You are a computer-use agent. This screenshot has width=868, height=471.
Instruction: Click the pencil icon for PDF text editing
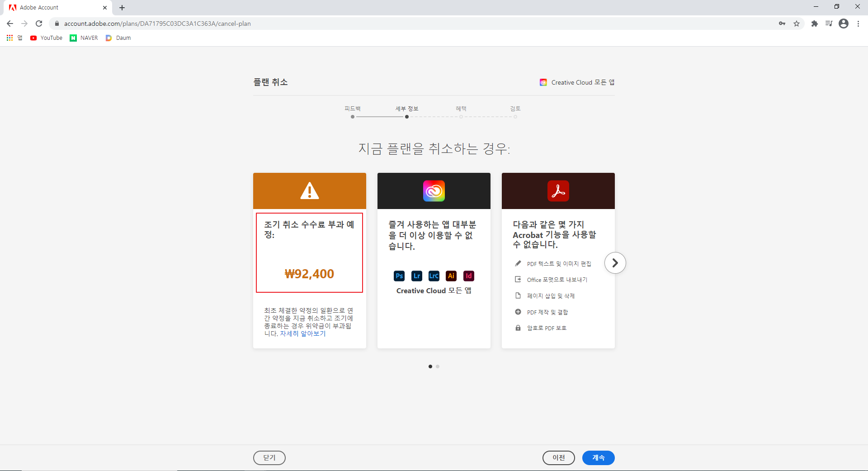pyautogui.click(x=518, y=263)
